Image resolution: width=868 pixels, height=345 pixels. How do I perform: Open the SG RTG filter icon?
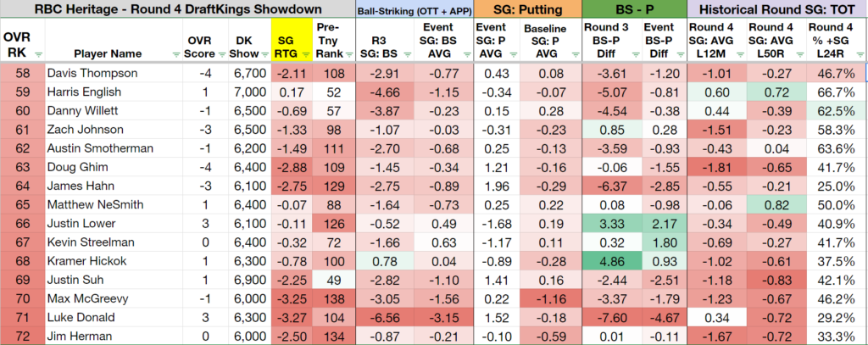tap(305, 54)
